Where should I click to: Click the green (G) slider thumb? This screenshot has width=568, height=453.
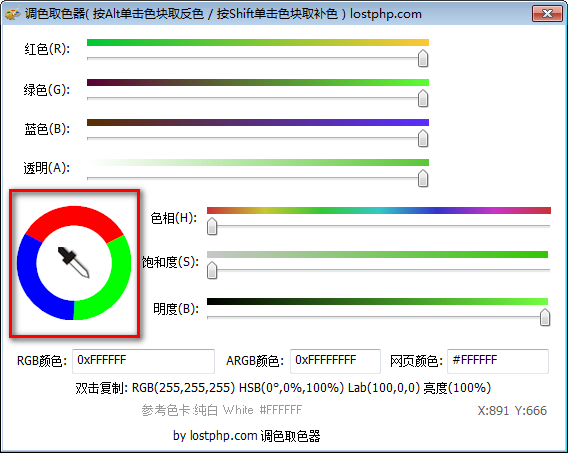(423, 98)
